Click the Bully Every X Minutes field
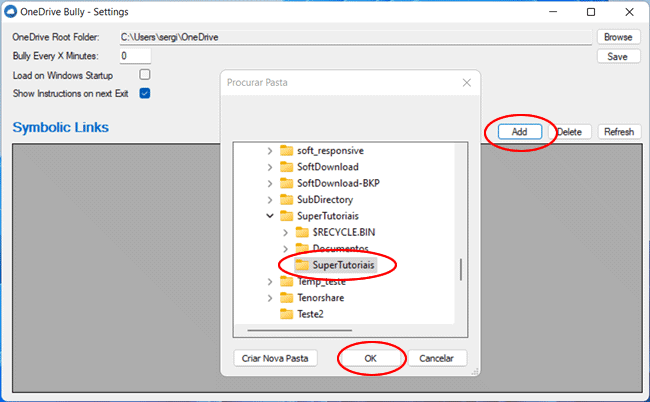This screenshot has width=650, height=402. click(x=142, y=56)
